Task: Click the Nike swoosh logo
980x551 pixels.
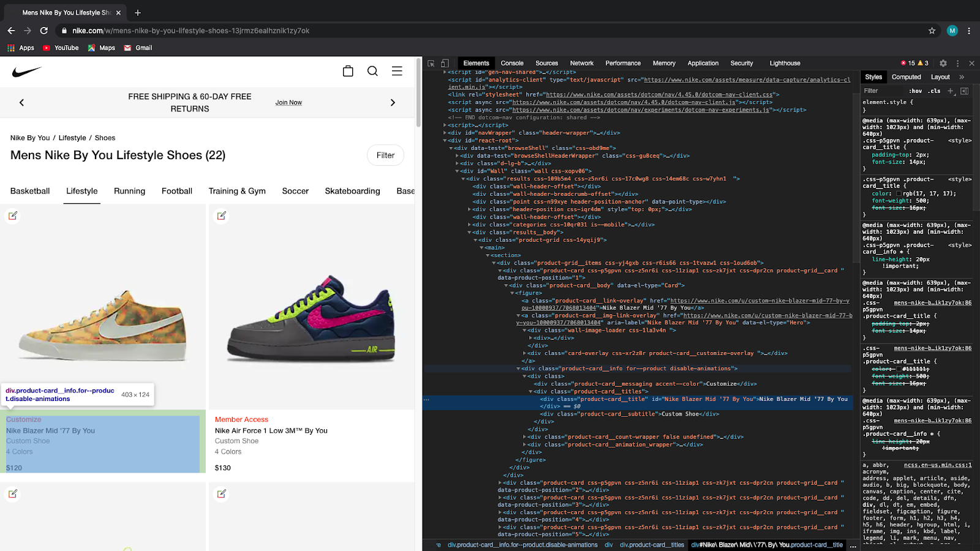Action: (x=27, y=72)
